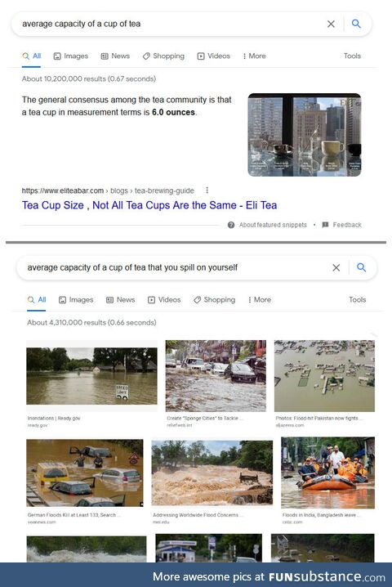The width and height of the screenshot is (392, 587).
Task: Switch to the News tab in top results
Action: 115,56
